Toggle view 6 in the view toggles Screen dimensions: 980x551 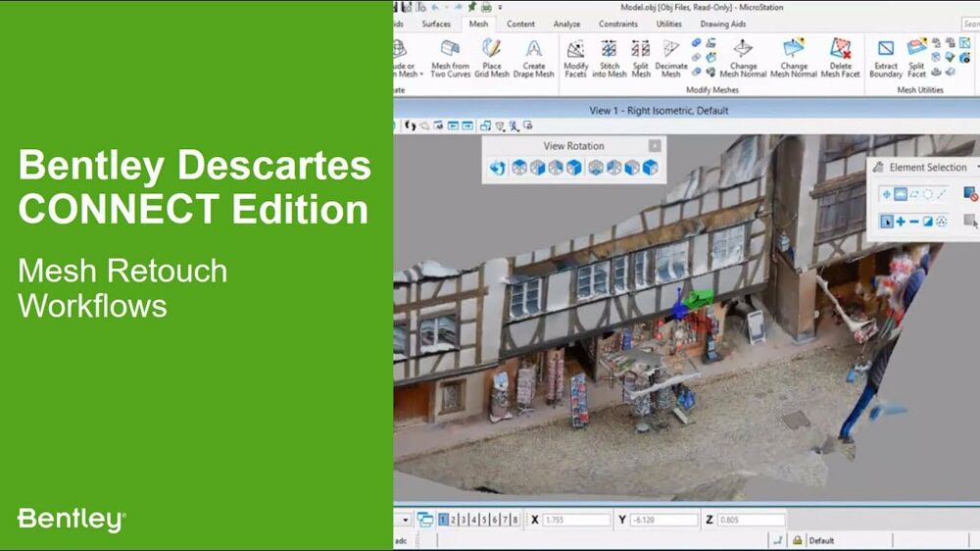[x=494, y=520]
